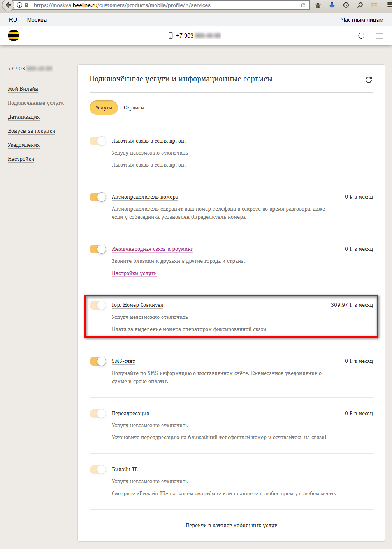
Task: Go to каталог мобильных услуг
Action: [x=244, y=526]
